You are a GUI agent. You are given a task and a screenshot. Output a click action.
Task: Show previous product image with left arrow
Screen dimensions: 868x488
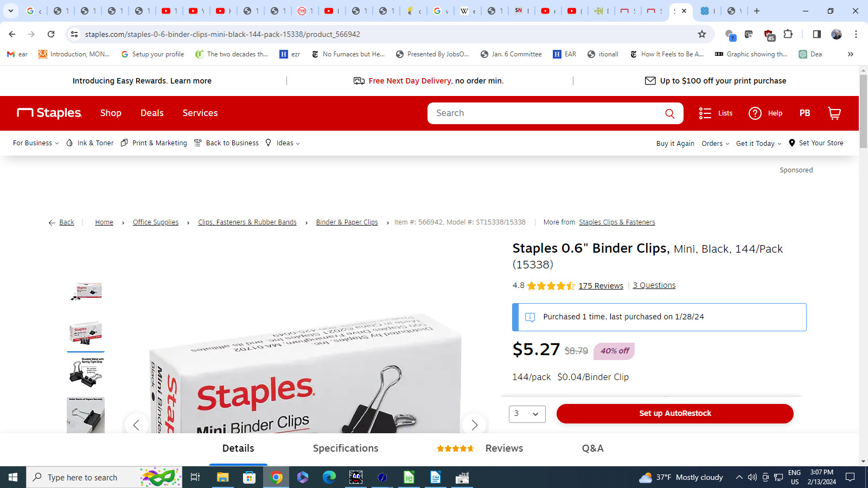(x=136, y=425)
